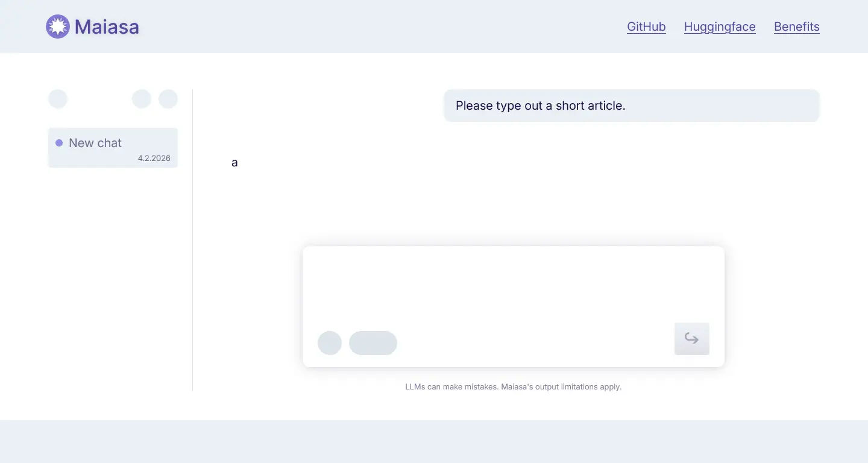Click the leftmost round button above chat list
868x463 pixels.
(x=58, y=99)
